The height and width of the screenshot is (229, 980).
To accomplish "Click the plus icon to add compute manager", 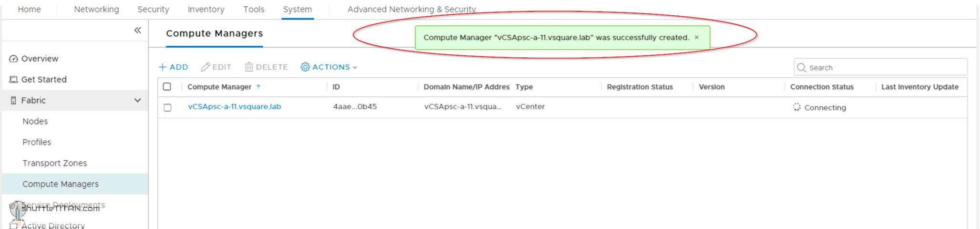I will tap(163, 67).
